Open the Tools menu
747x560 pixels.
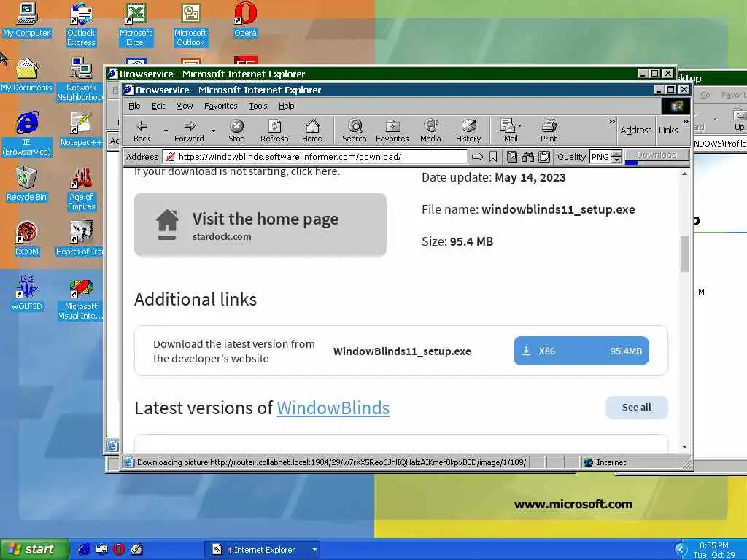point(258,106)
